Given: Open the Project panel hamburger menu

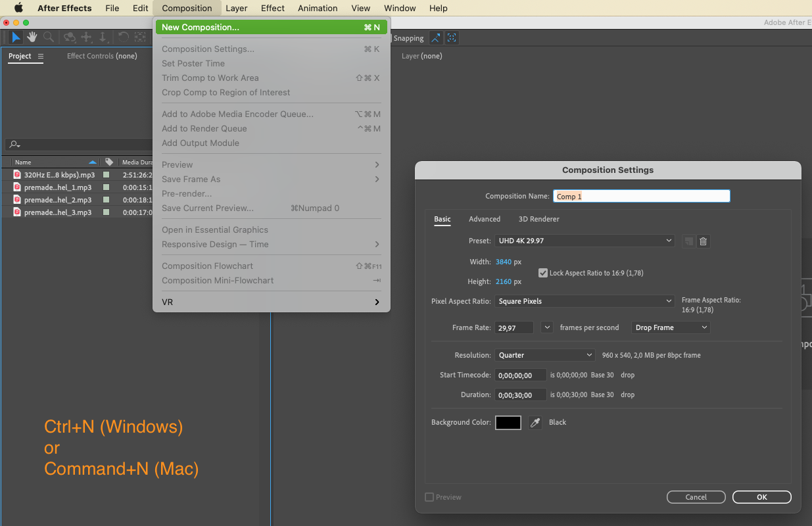Looking at the screenshot, I should point(41,57).
